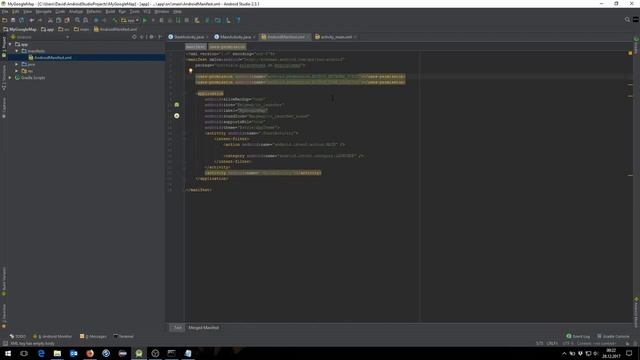Open the Build menu

[110, 12]
